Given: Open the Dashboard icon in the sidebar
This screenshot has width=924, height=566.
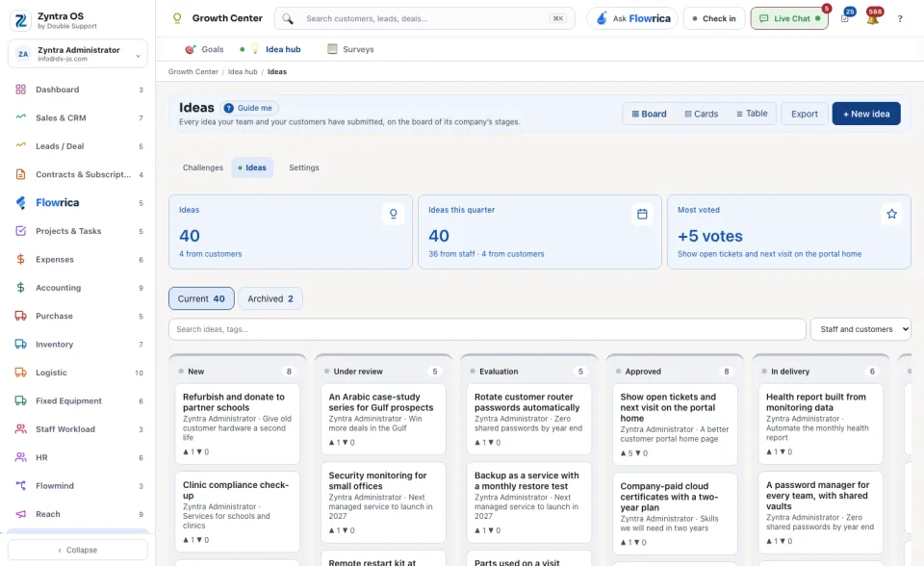Looking at the screenshot, I should coord(20,90).
